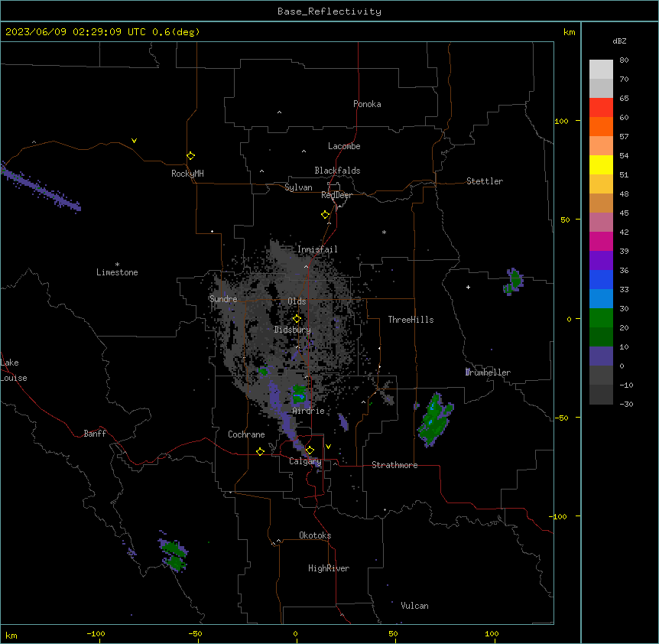The width and height of the screenshot is (659, 644).
Task: Select the large green storm cell northeast of Strathmore
Action: point(435,420)
